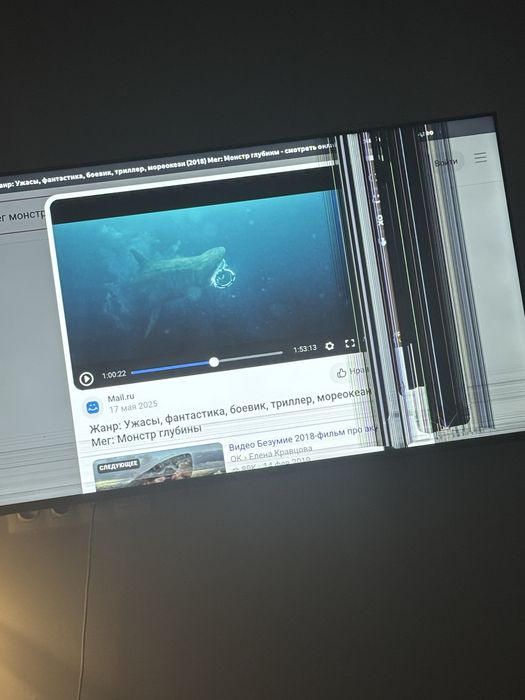This screenshot has width=525, height=700.
Task: Open video settings gear icon
Action: click(x=329, y=346)
